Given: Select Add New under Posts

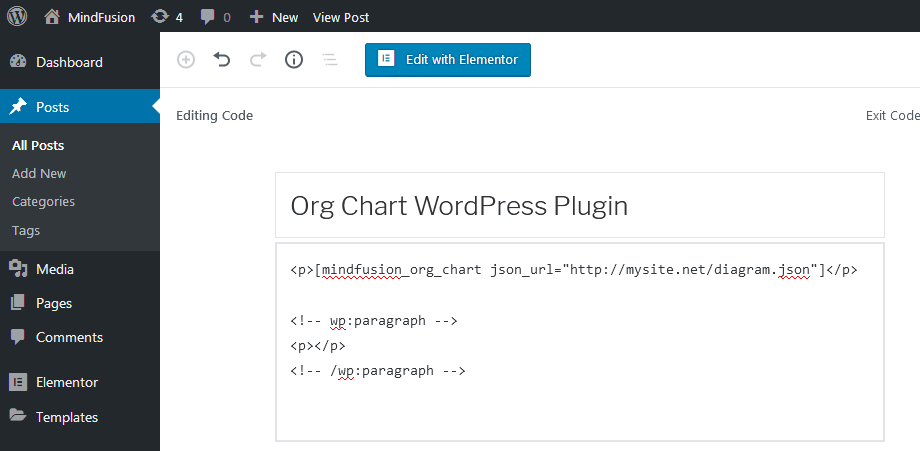Looking at the screenshot, I should tap(39, 173).
